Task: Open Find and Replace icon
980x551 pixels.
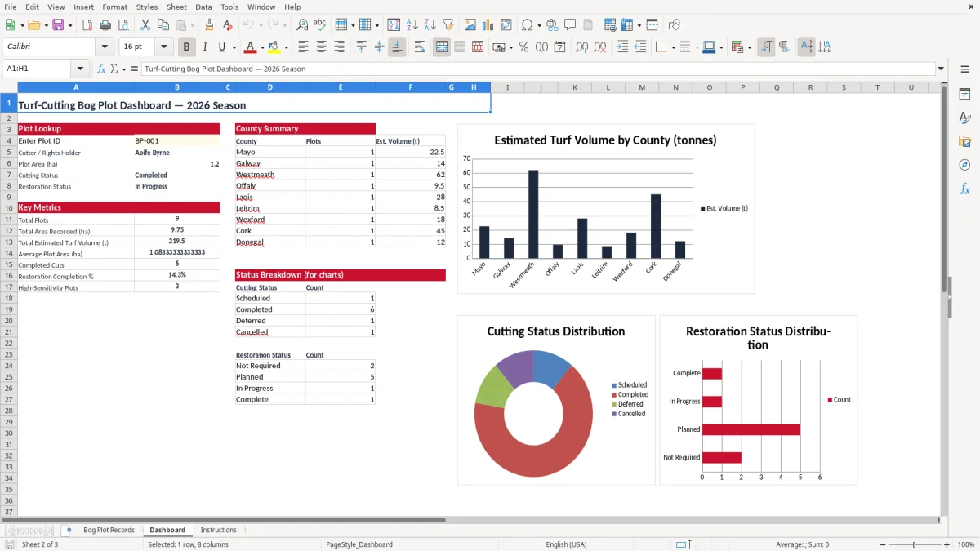Action: click(302, 25)
